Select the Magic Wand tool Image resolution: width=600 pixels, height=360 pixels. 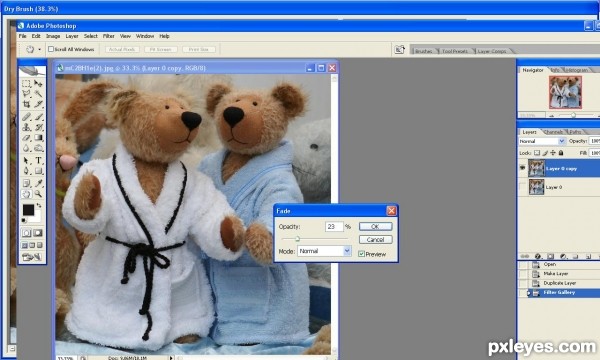click(x=38, y=94)
